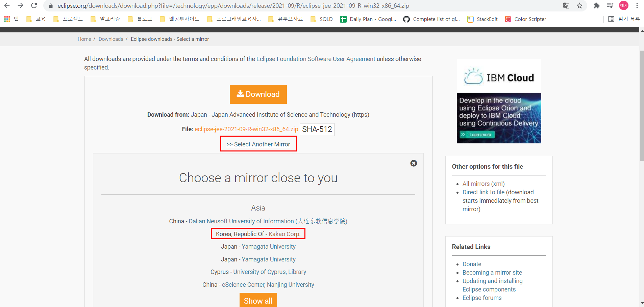Click Learn more in IBM Cloud ad
Viewport: 644px width, 307px height.
pyautogui.click(x=477, y=135)
